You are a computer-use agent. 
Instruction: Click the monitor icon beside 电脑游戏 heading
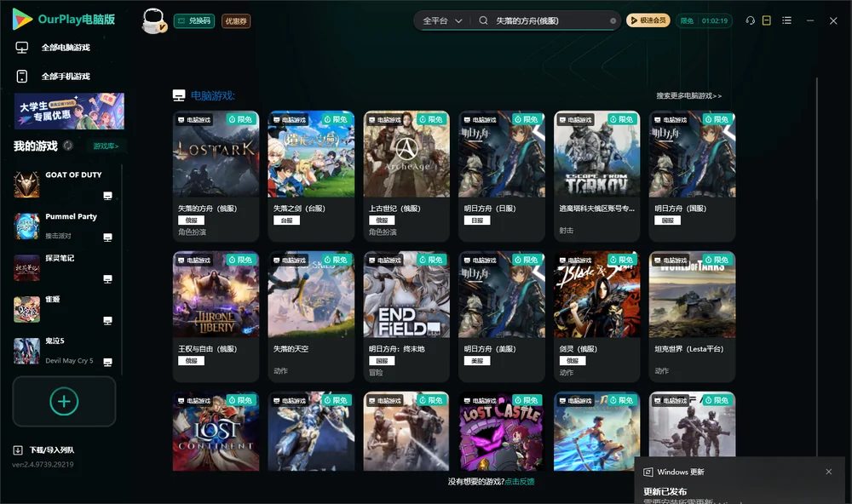pos(179,95)
